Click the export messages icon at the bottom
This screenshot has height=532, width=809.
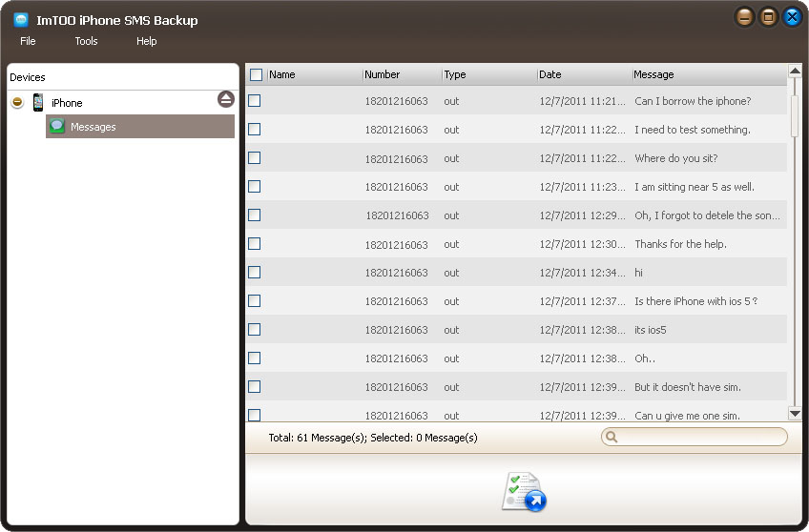pos(524,492)
